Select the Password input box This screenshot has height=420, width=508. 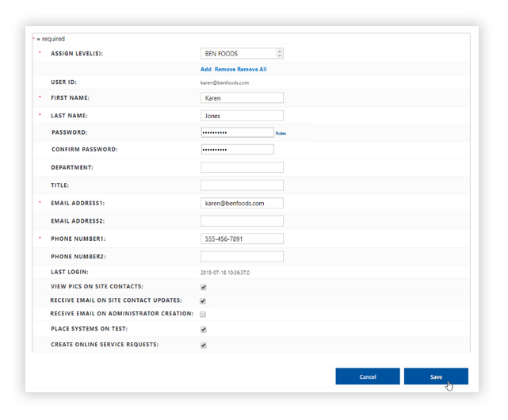coord(237,132)
